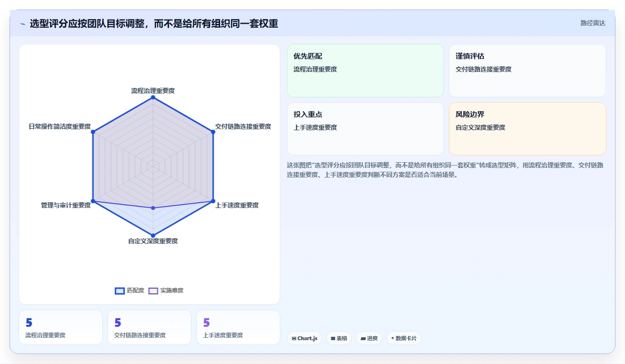Image resolution: width=625 pixels, height=364 pixels.
Task: Click the radar data point at 流程治理重要度 vertex
Action: point(153,97)
